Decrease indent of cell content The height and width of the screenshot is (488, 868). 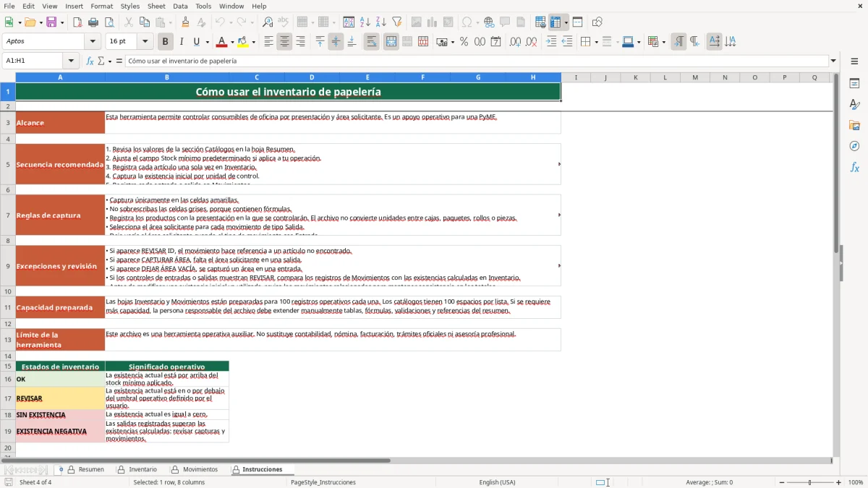(x=567, y=42)
